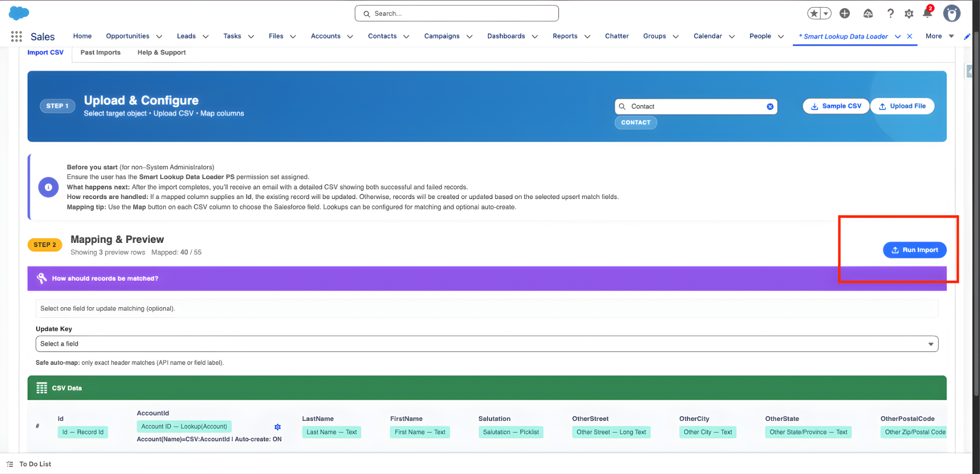
Task: Switch to the Past Imports tab
Action: [100, 52]
